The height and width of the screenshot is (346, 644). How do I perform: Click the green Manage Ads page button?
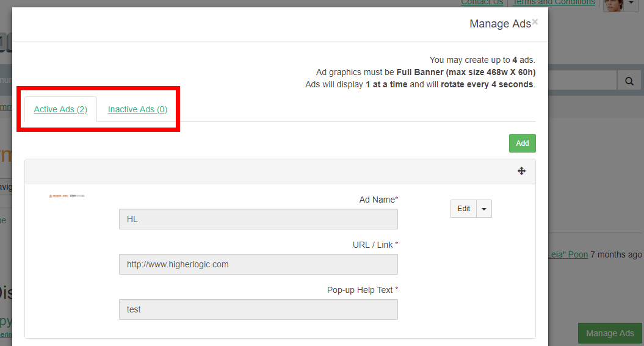tap(610, 333)
